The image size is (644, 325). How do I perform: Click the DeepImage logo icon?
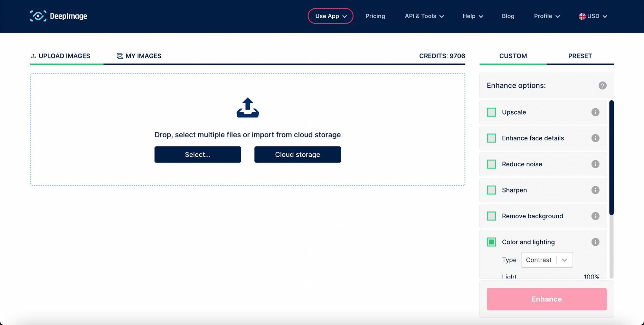[x=38, y=16]
